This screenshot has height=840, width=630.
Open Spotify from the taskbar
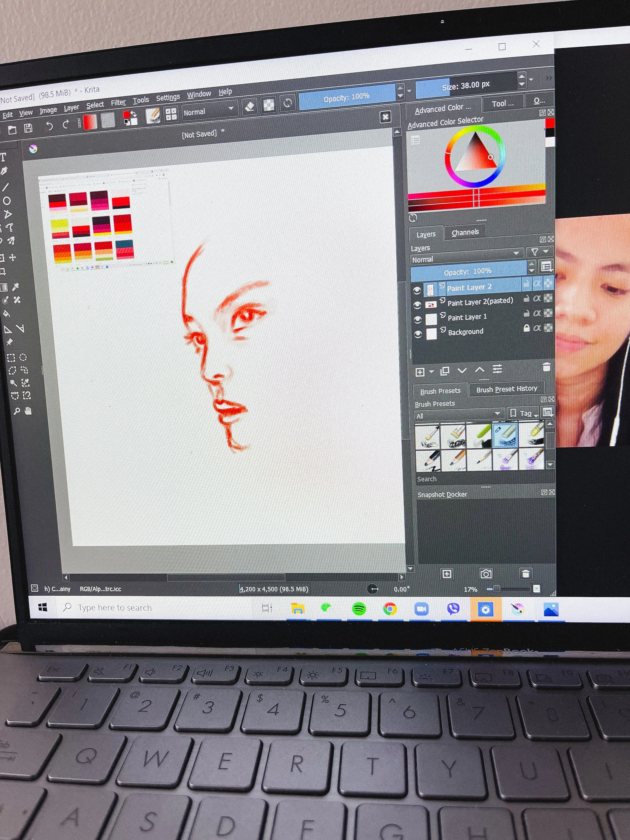click(x=359, y=609)
